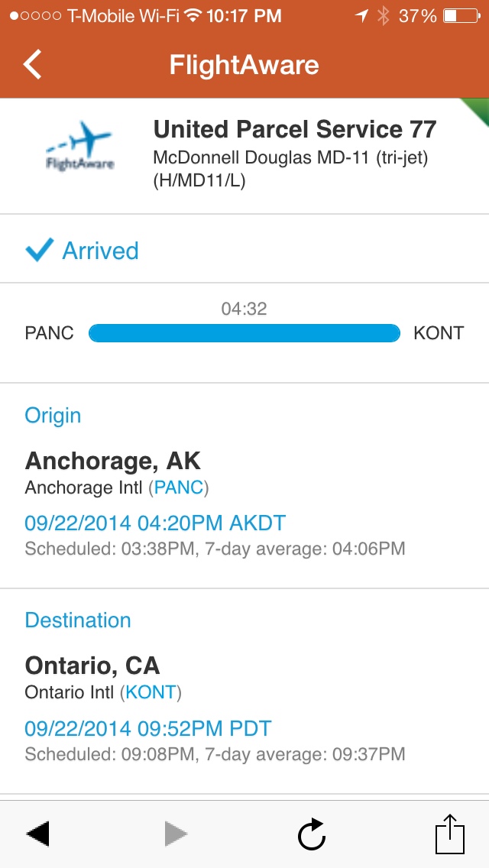Tap the back chevron in the header
The height and width of the screenshot is (868, 489).
point(32,64)
